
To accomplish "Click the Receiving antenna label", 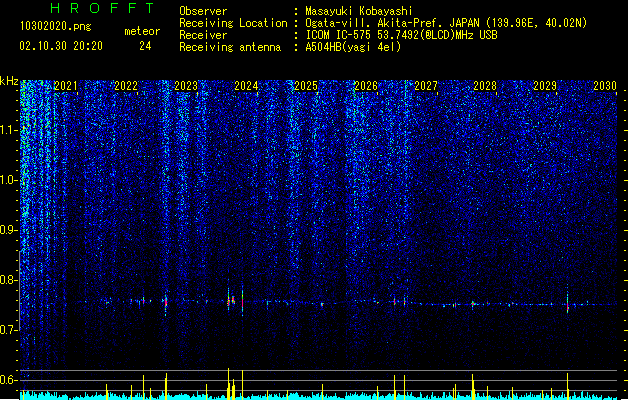I will [x=230, y=47].
